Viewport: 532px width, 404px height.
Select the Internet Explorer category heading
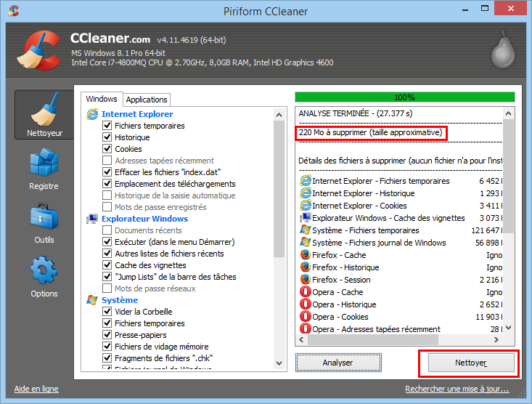click(137, 114)
